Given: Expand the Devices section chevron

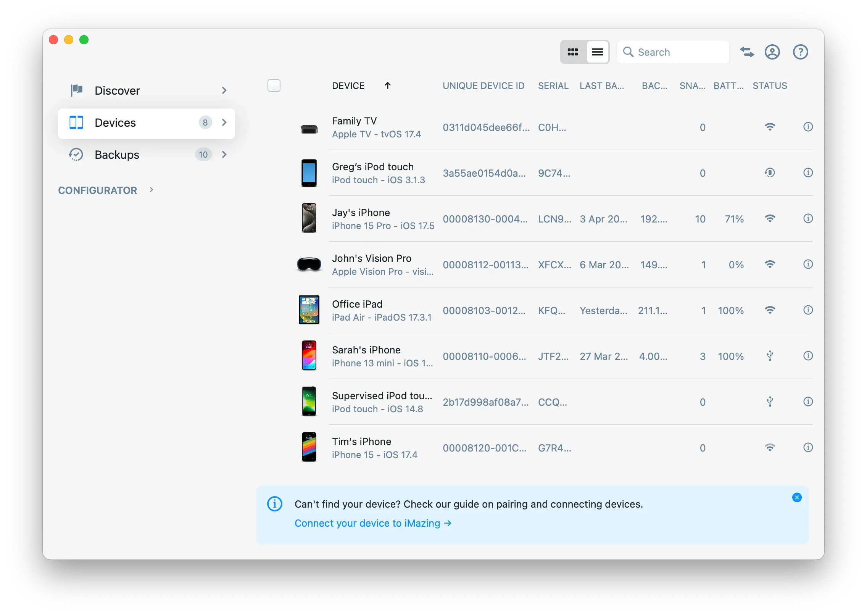Looking at the screenshot, I should tap(224, 123).
